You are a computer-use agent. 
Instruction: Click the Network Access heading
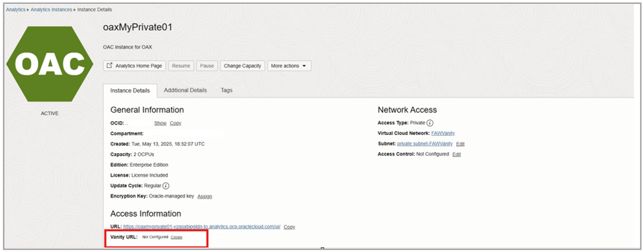[x=407, y=110]
